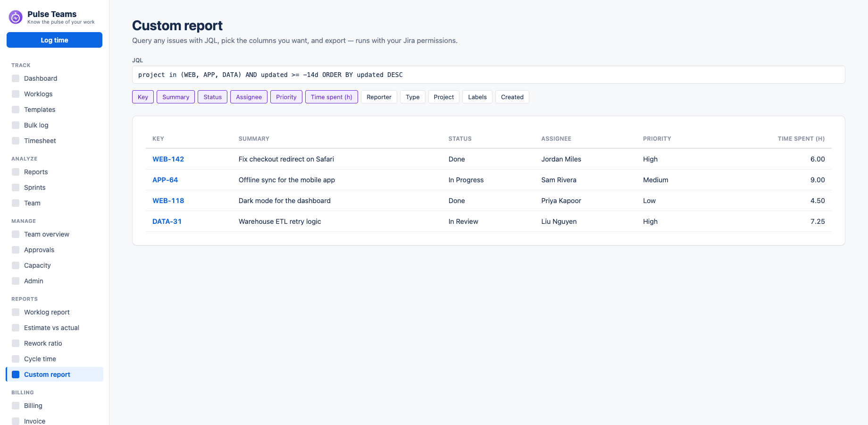This screenshot has width=868, height=425.
Task: Toggle off the Assignee column chip
Action: click(x=249, y=97)
